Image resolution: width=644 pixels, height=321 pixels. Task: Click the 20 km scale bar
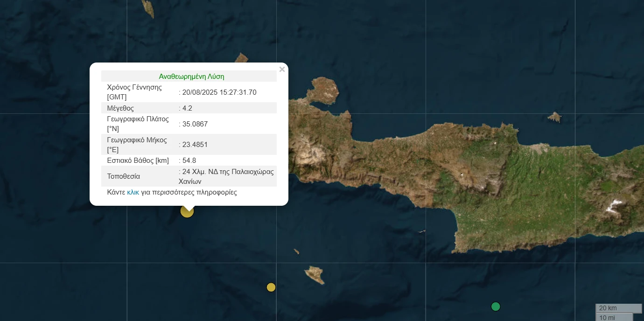click(x=618, y=308)
